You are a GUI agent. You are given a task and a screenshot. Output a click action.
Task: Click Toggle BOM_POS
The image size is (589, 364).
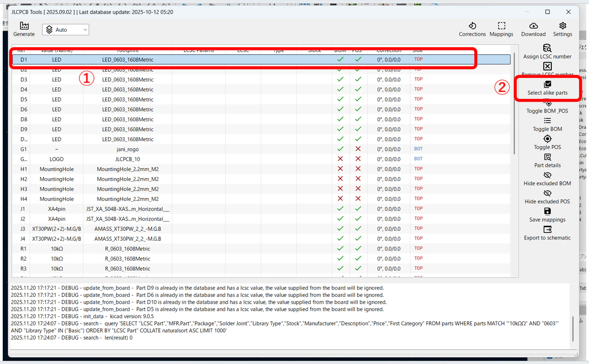(x=547, y=107)
